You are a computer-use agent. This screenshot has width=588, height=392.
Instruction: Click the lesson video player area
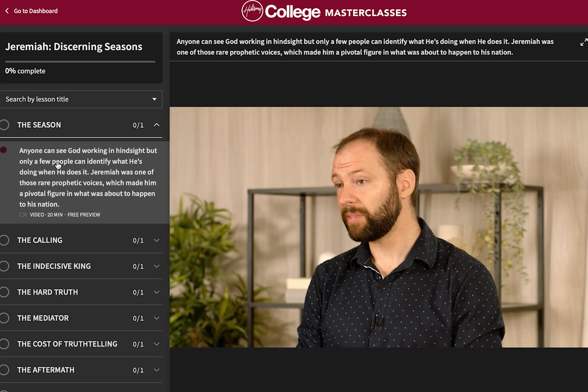(379, 227)
